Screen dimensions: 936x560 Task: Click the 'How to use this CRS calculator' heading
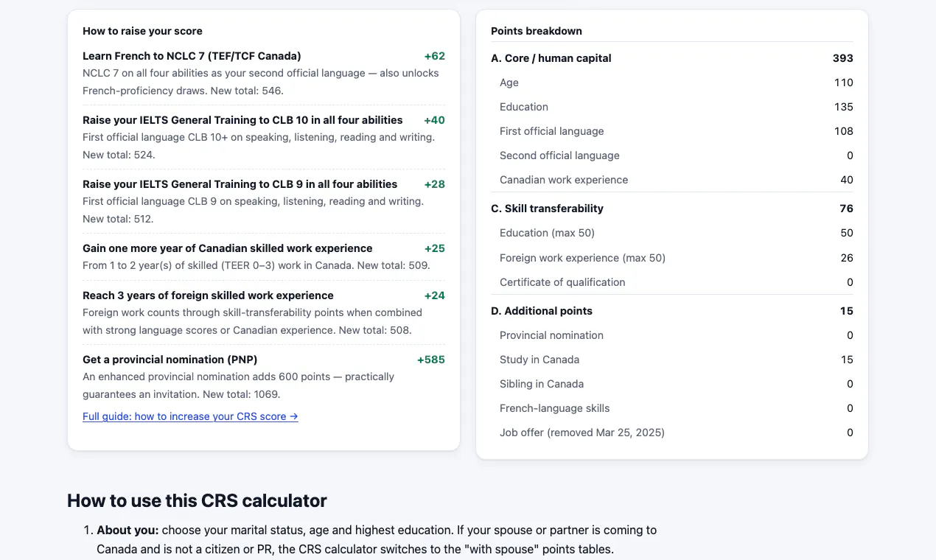[x=197, y=501]
